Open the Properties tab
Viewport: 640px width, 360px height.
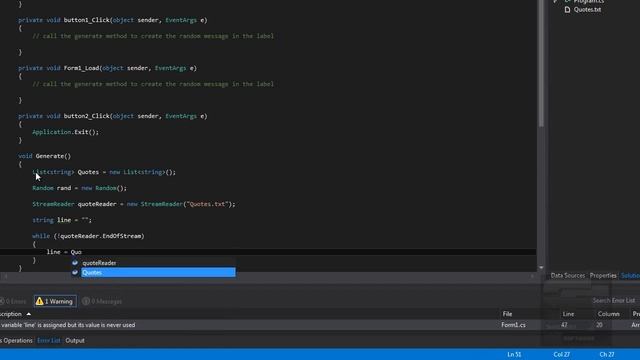(603, 276)
